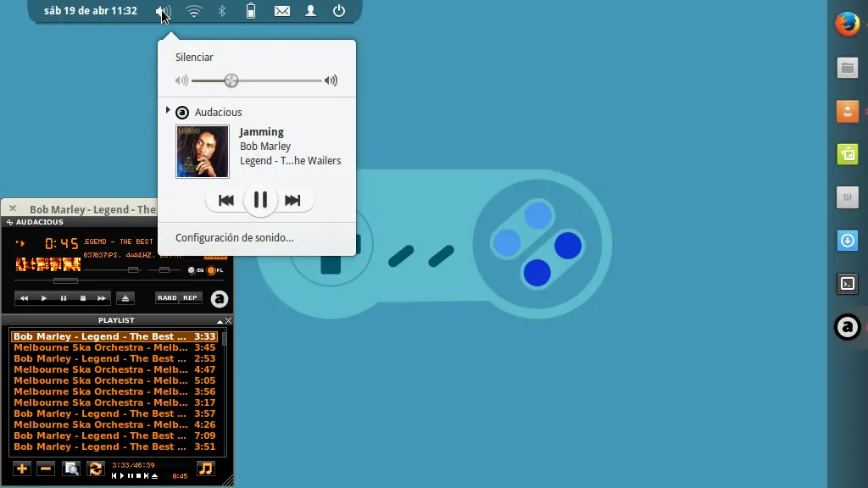Open the playlist add (plus) menu
868x488 pixels.
(21, 469)
